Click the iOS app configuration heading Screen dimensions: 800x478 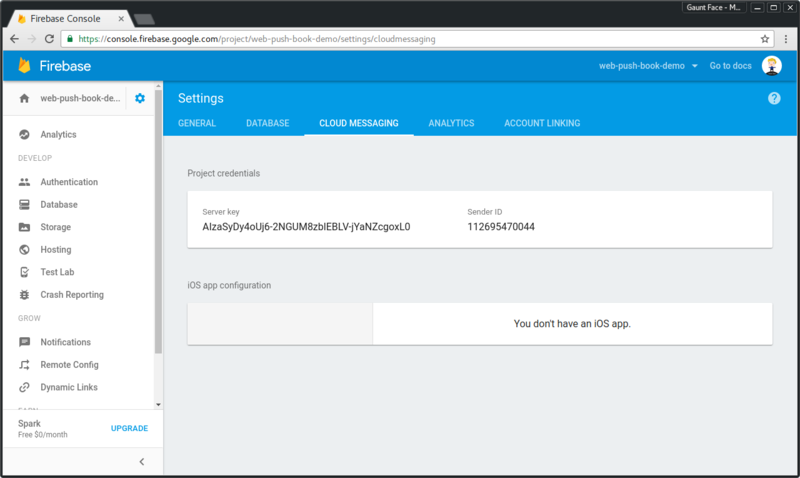[x=229, y=285]
